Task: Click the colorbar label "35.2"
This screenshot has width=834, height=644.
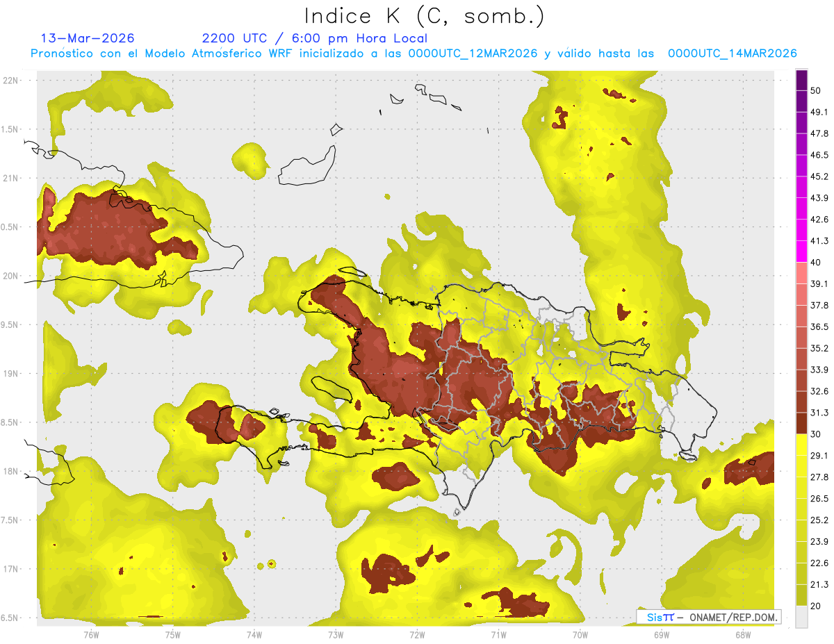Action: [820, 349]
